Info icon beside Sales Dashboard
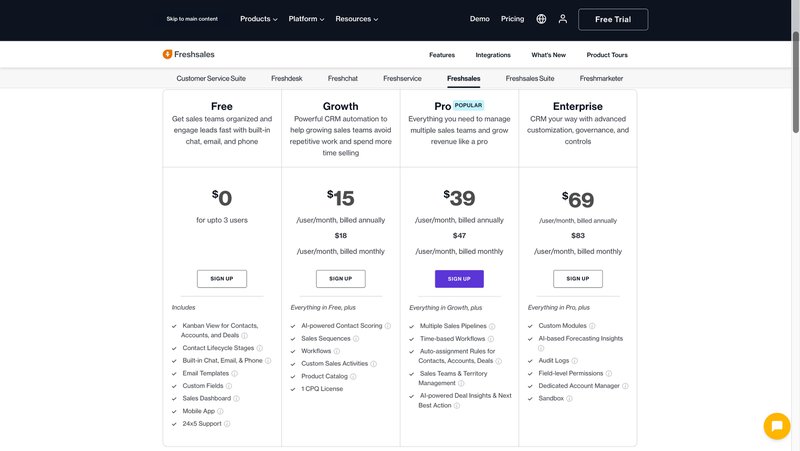Image resolution: width=800 pixels, height=451 pixels. (236, 398)
